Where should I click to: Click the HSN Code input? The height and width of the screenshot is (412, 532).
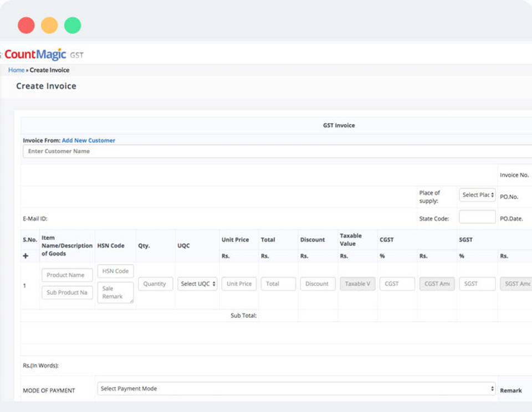[x=115, y=271]
